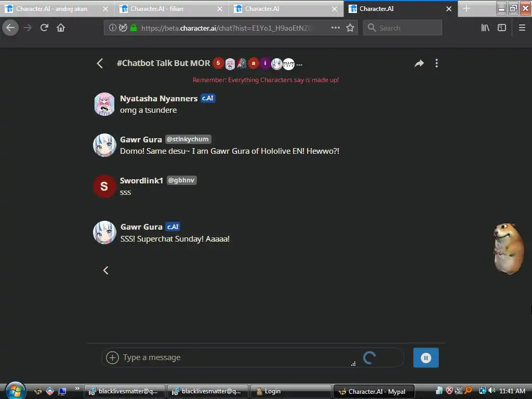The image size is (532, 399).
Task: Focus the browser Search box
Action: tap(403, 28)
